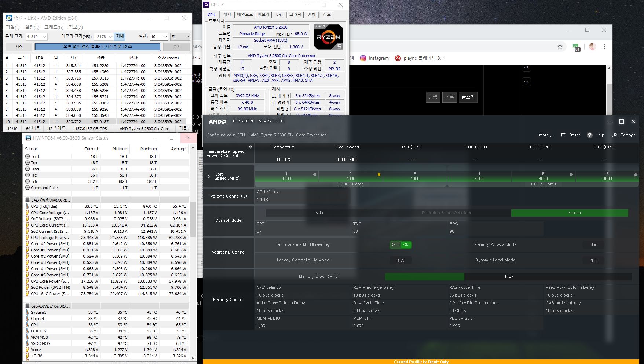Screen dimensions: 644x364
Task: Click the Reset icon in Ryzen Master
Action: click(x=563, y=135)
